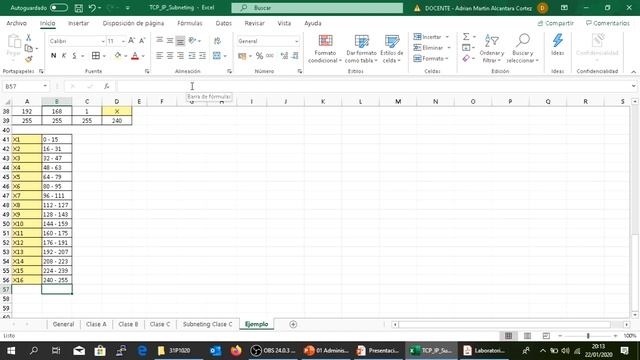This screenshot has width=640, height=360.
Task: Click the AutoSum sigma icon
Action: coord(466,37)
